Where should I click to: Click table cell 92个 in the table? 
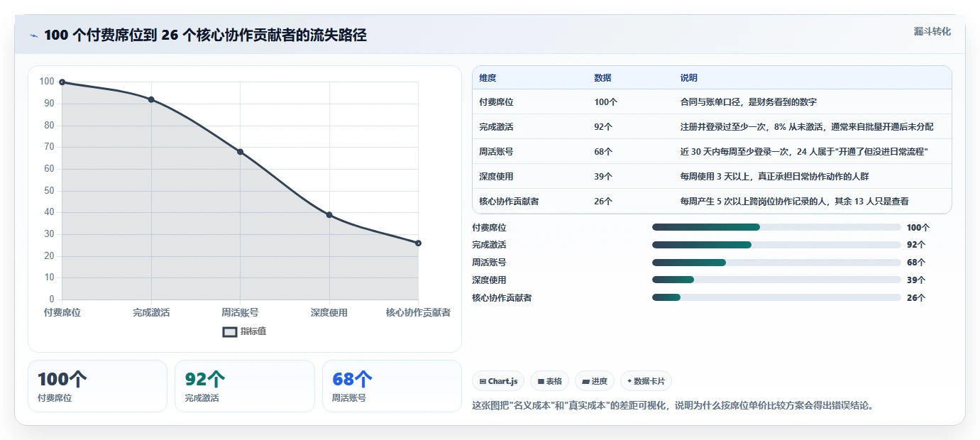click(x=603, y=127)
